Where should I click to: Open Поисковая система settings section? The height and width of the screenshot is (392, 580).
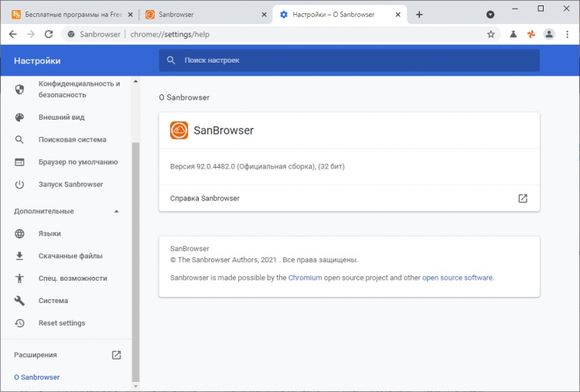(73, 140)
